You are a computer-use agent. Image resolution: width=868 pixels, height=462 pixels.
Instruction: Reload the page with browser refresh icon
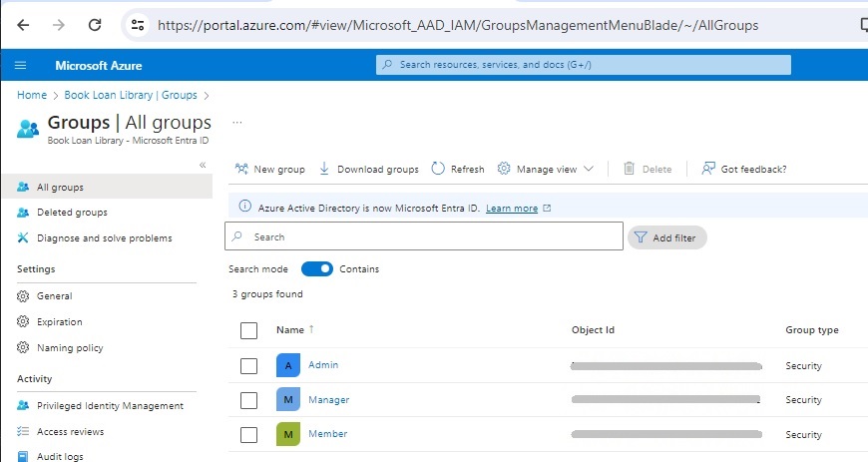[x=95, y=25]
